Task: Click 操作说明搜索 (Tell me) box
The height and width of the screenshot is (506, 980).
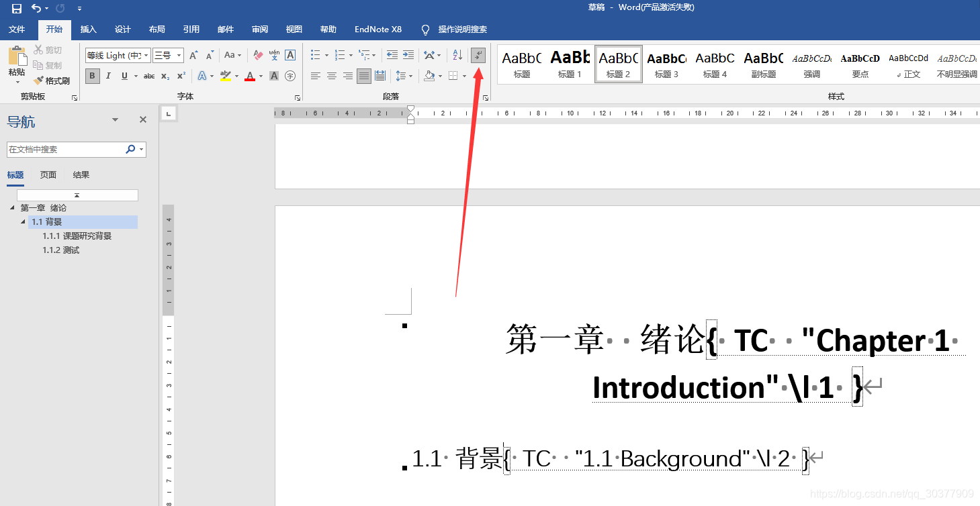Action: pos(454,30)
